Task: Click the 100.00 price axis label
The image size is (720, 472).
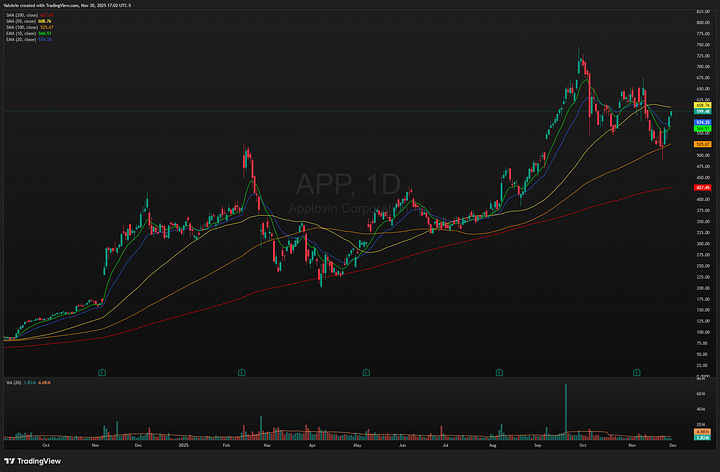Action: point(703,332)
